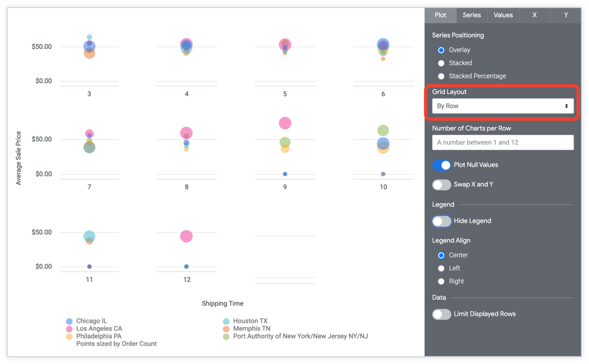Disable Plot Null Values toggle
Image resolution: width=589 pixels, height=364 pixels.
coord(442,165)
